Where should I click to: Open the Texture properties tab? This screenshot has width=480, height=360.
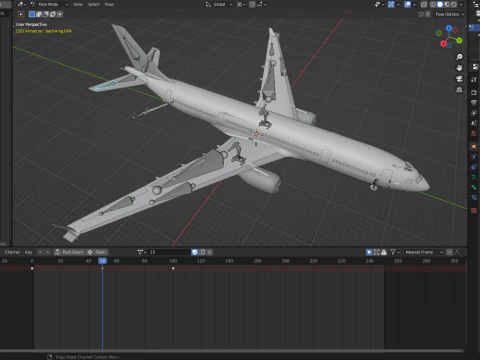click(x=474, y=211)
